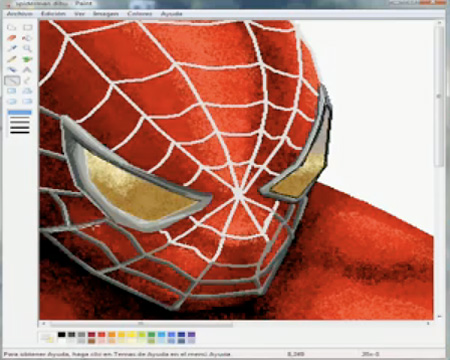Click the vertical scrollbar thumb
Screen dimensions: 450x360
click(x=439, y=97)
